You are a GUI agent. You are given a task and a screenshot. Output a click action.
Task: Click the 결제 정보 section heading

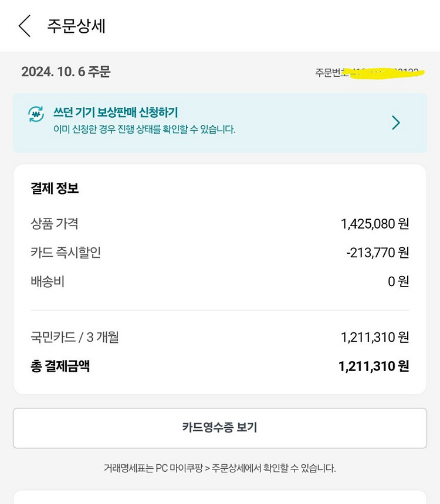tap(55, 189)
